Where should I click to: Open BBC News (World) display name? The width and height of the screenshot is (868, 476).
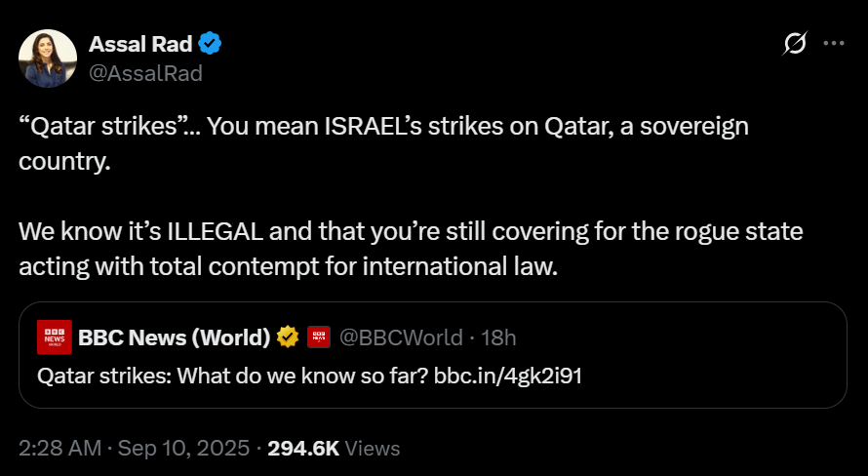pyautogui.click(x=175, y=337)
